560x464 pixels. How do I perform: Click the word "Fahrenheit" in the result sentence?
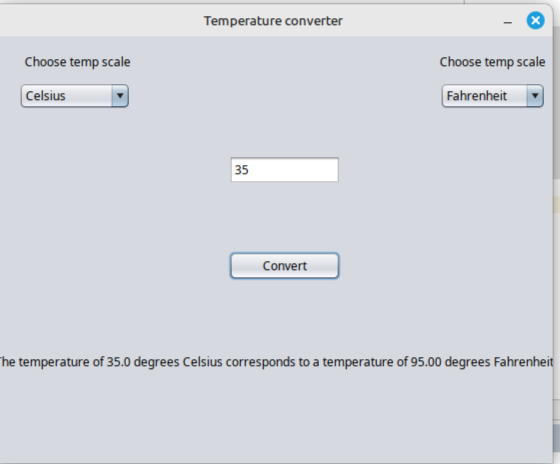click(523, 362)
